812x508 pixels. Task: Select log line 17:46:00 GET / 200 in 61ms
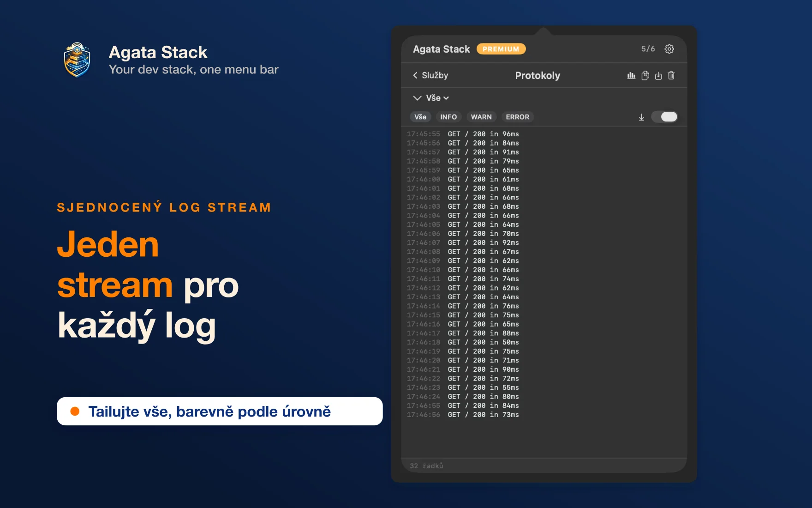463,179
